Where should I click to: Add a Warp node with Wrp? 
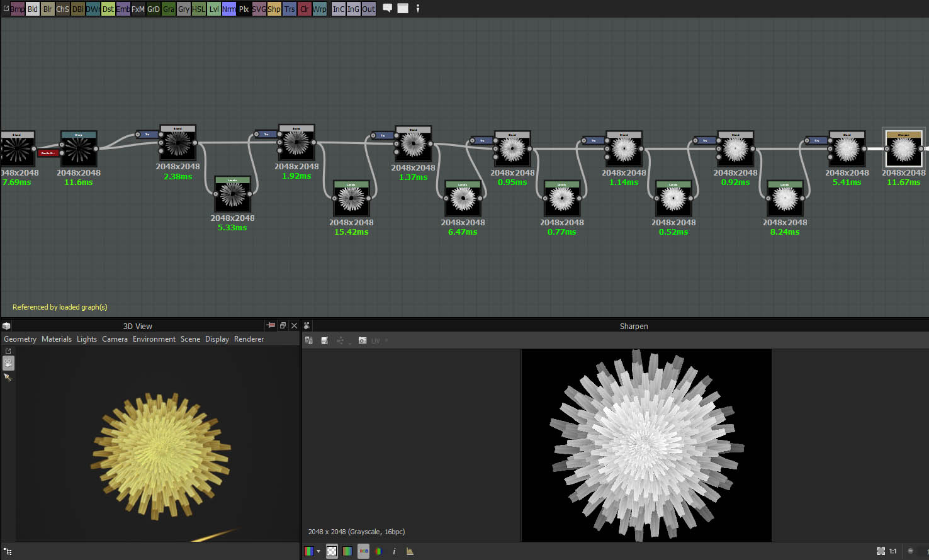pyautogui.click(x=319, y=9)
